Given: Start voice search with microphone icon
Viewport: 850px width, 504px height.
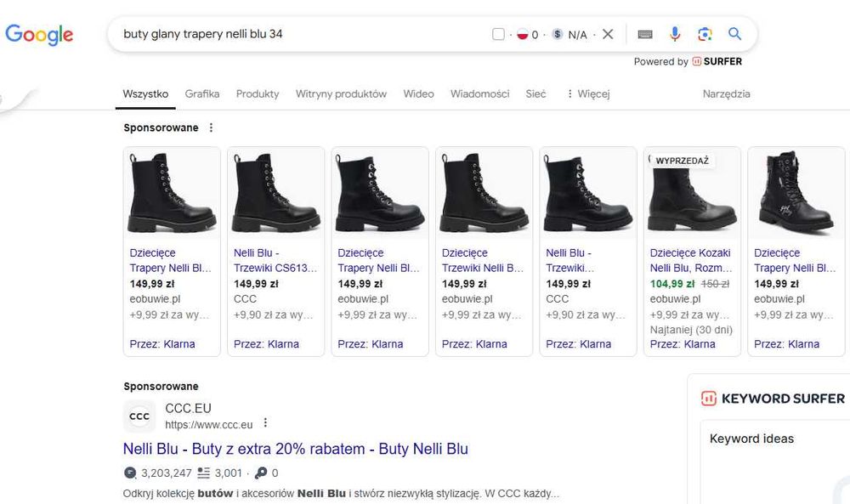Looking at the screenshot, I should click(x=675, y=34).
